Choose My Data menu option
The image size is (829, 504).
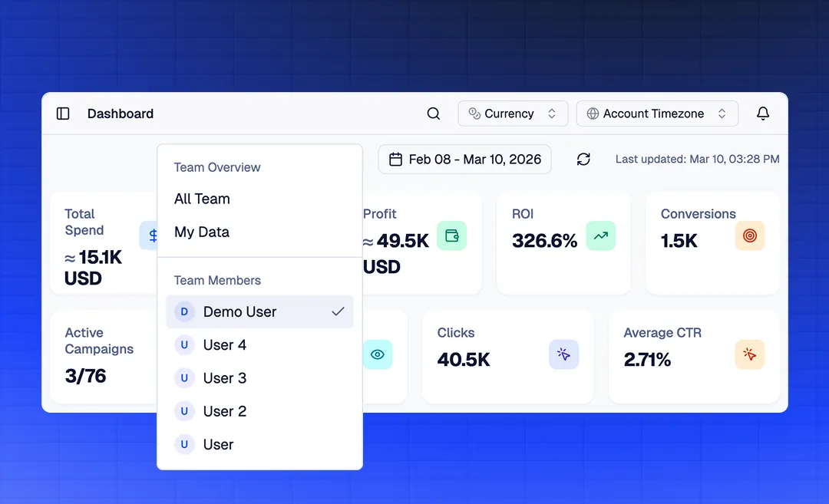(202, 232)
